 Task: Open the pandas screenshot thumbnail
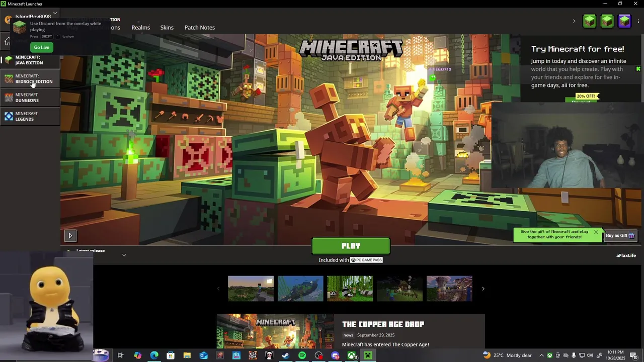(x=350, y=289)
